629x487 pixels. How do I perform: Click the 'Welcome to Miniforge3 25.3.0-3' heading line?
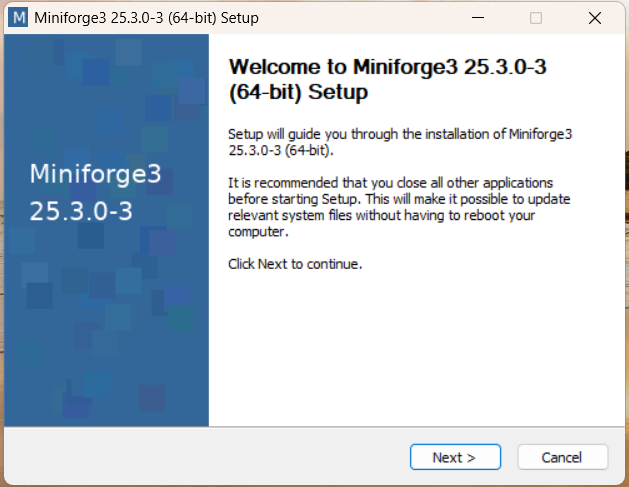387,67
